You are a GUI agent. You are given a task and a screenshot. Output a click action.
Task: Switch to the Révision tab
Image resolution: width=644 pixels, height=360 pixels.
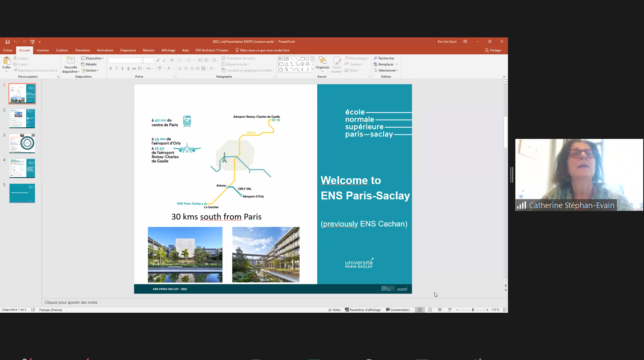click(x=149, y=50)
